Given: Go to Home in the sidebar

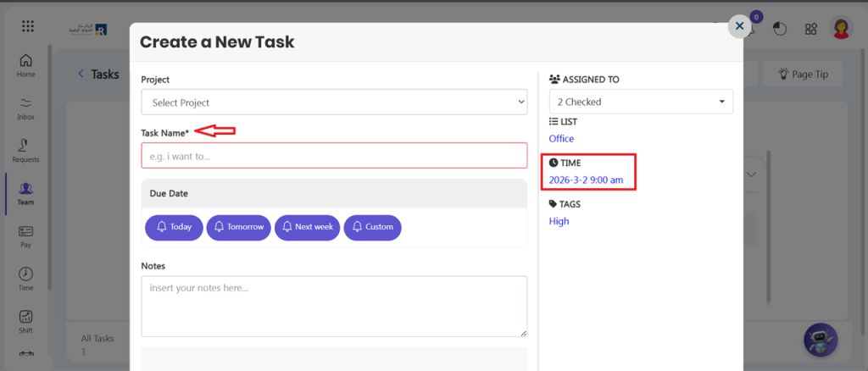Looking at the screenshot, I should click(25, 65).
